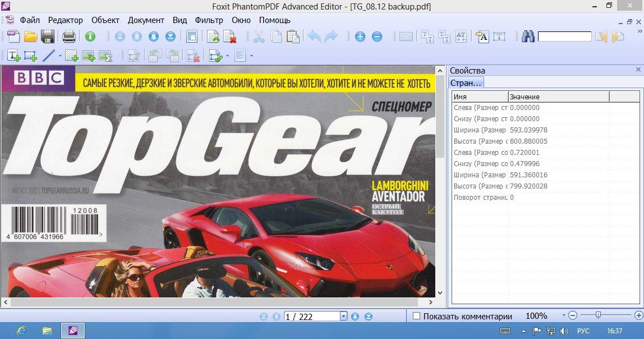Click the binoculars search icon
Viewport: 644px width, 339px height.
tap(528, 36)
